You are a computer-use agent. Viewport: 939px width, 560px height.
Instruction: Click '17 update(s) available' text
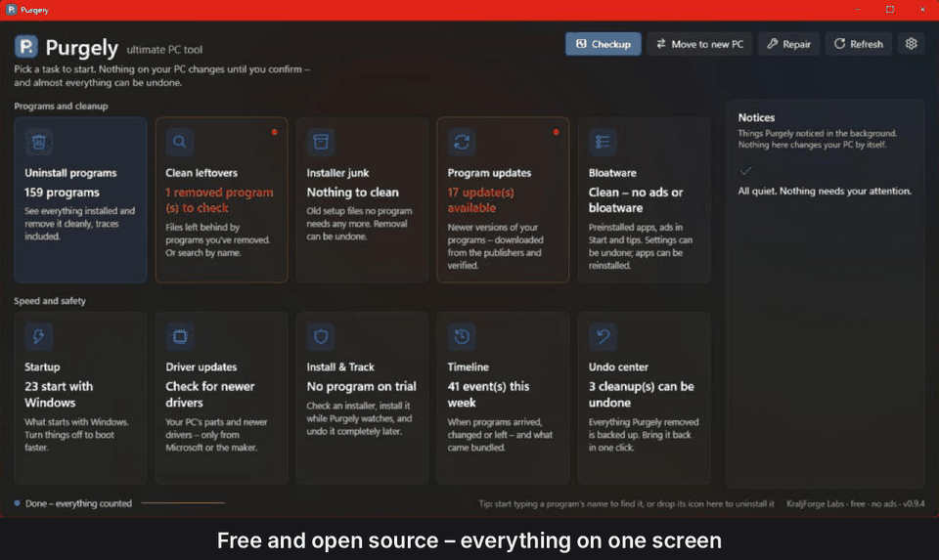pyautogui.click(x=481, y=199)
